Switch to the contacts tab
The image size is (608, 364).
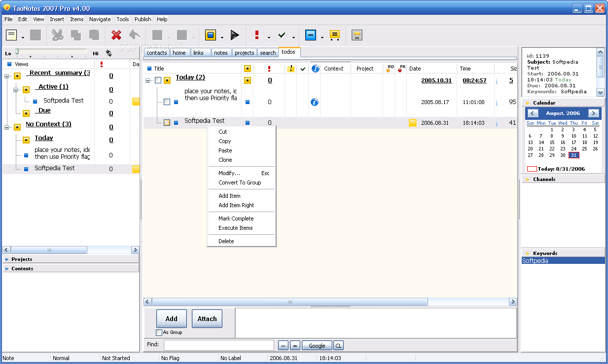[157, 53]
